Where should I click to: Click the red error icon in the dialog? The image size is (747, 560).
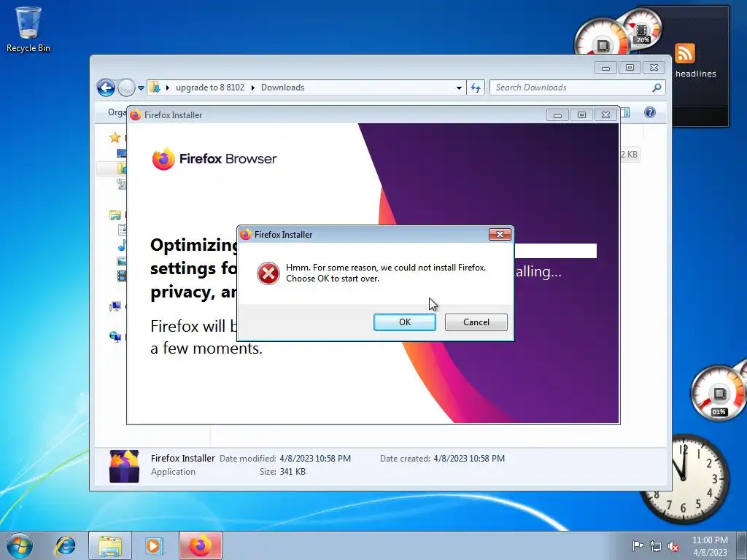coord(268,273)
